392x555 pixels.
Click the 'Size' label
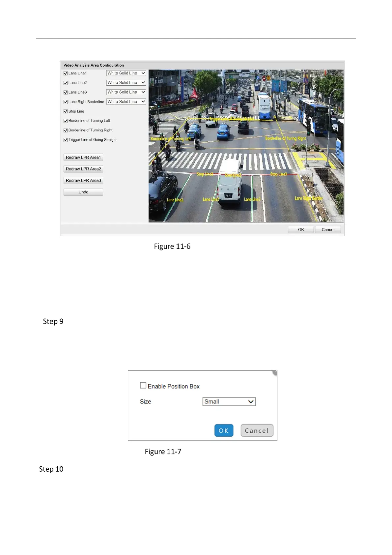pos(145,401)
